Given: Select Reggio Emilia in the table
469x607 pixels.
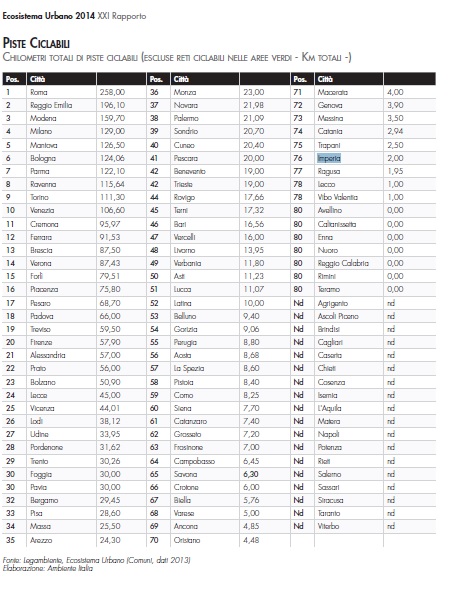Looking at the screenshot, I should pos(51,105).
